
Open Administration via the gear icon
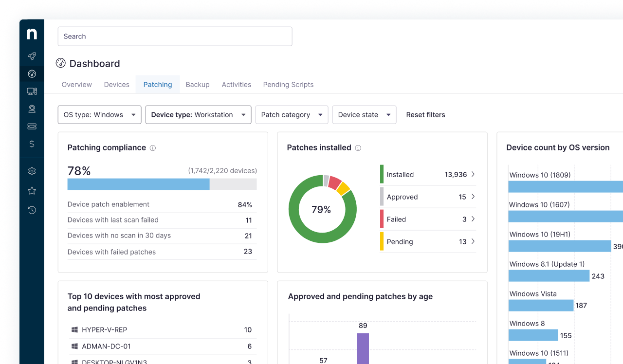(32, 171)
